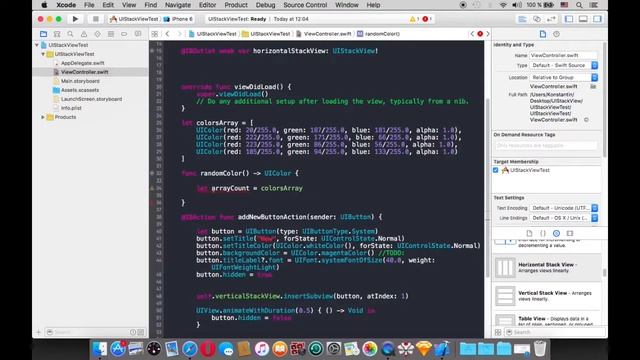The height and width of the screenshot is (360, 640).
Task: Open the Line Endings dropdown
Action: click(564, 218)
